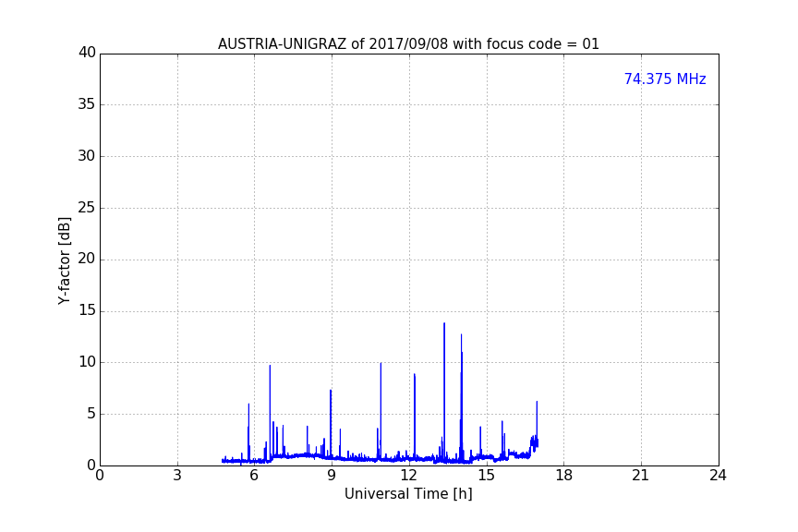Click the x-axis tick label '12'
This screenshot has height=532, width=798.
pos(409,476)
